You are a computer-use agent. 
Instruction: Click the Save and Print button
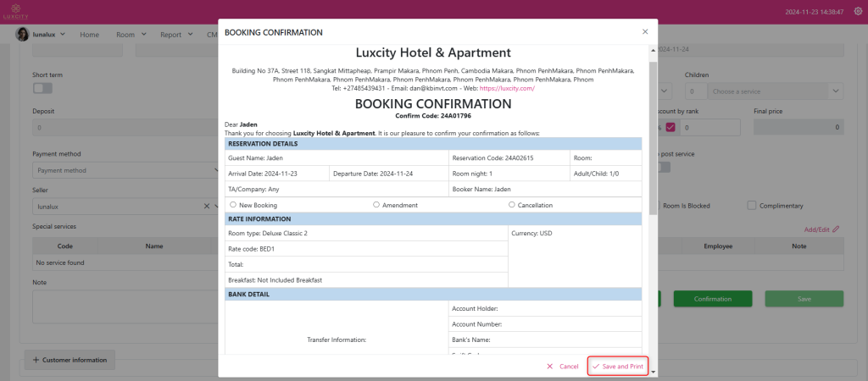tap(618, 367)
